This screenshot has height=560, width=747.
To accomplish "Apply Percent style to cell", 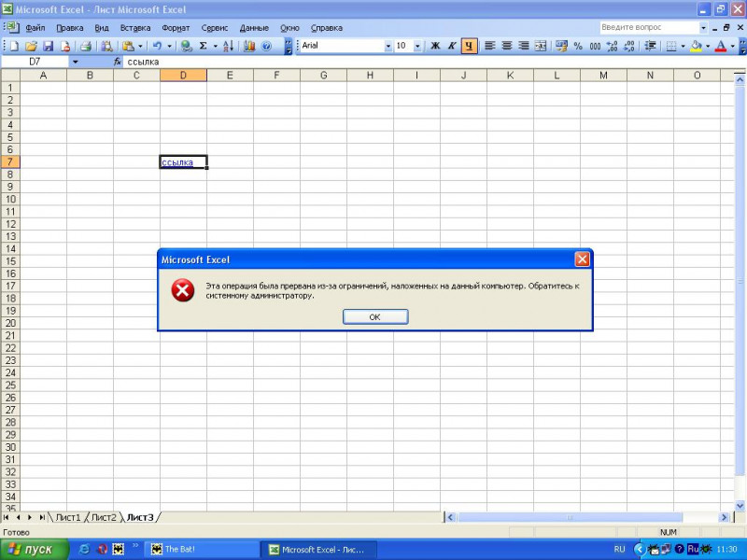I will coord(578,46).
